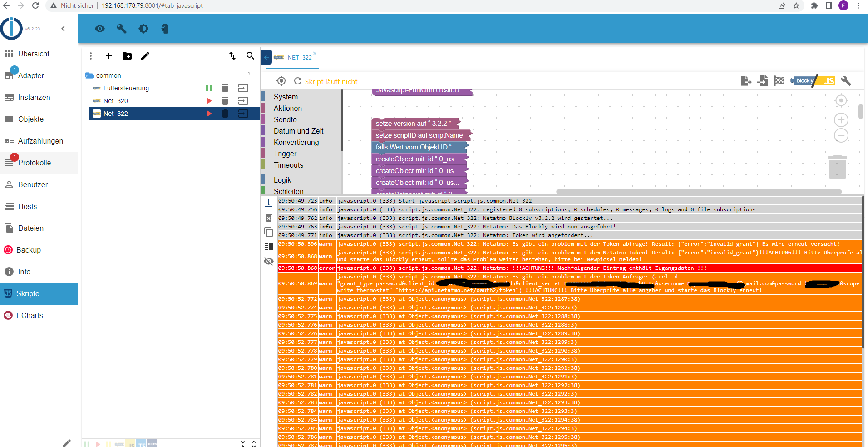
Task: Zoom out the Blockly workspace
Action: click(841, 135)
